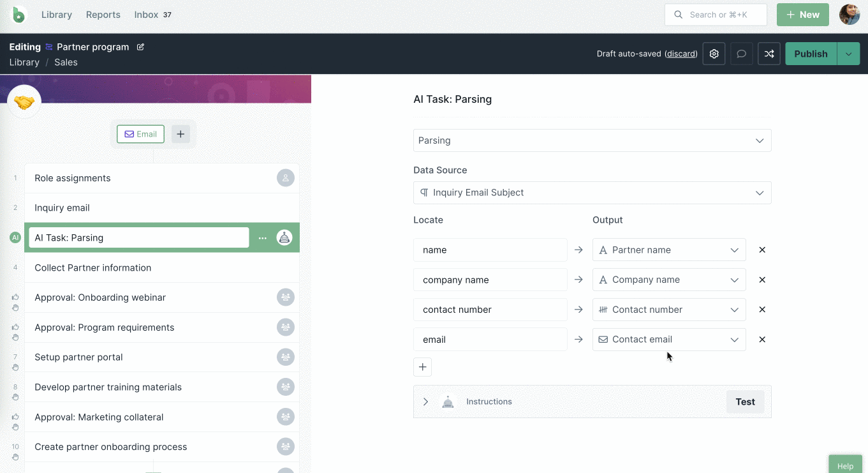Click the shuffle arrows icon
Screen dimensions: 868x473
(x=769, y=54)
